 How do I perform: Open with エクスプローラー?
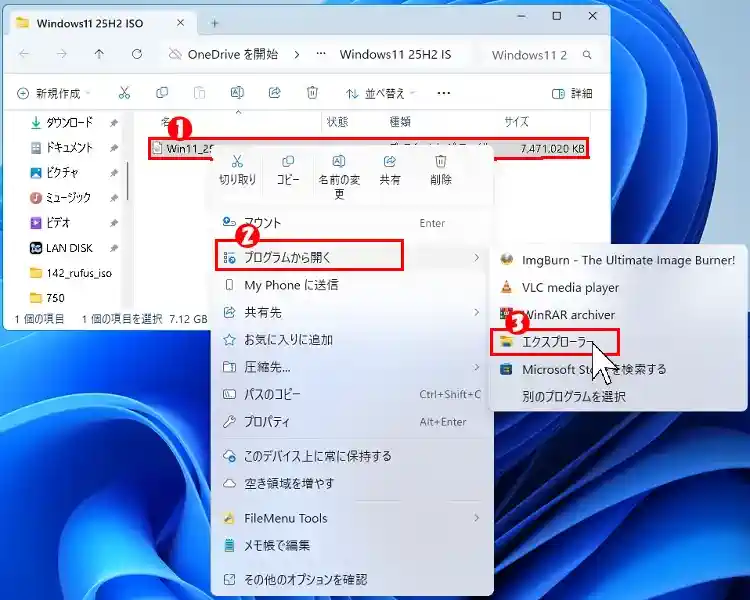(x=555, y=342)
